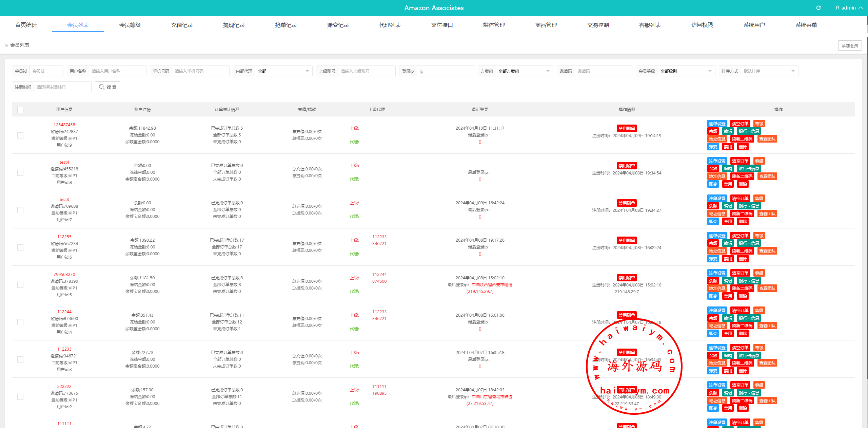Check the row for user 125487458
The width and height of the screenshot is (868, 428).
[20, 135]
